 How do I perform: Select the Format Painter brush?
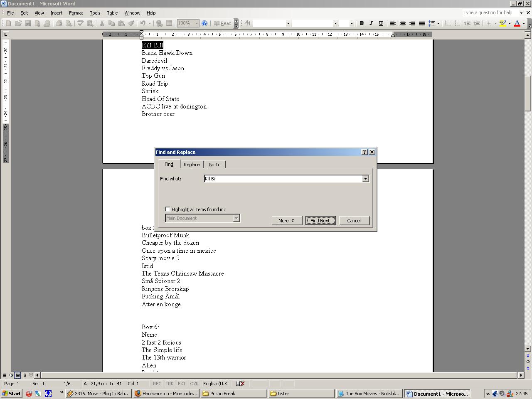(x=131, y=23)
